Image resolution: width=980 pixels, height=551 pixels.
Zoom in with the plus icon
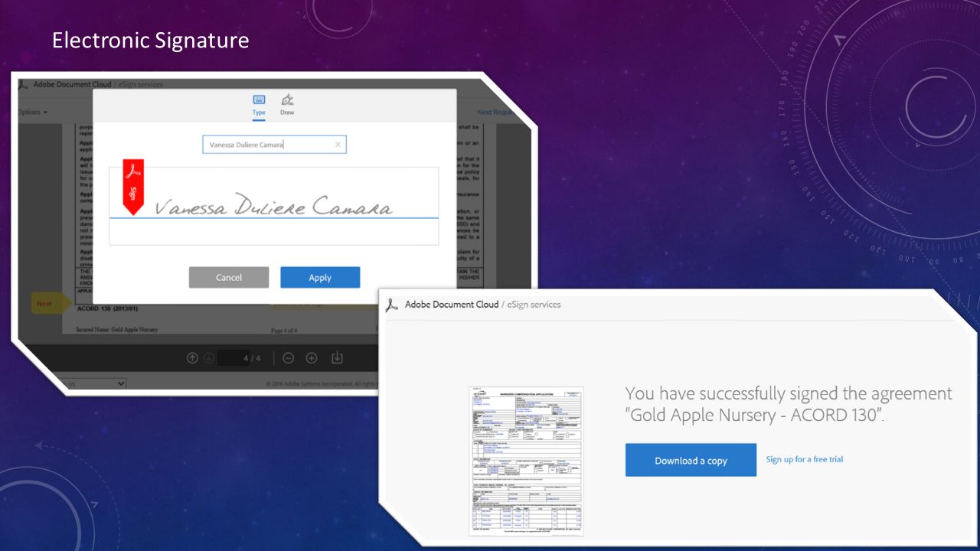312,357
